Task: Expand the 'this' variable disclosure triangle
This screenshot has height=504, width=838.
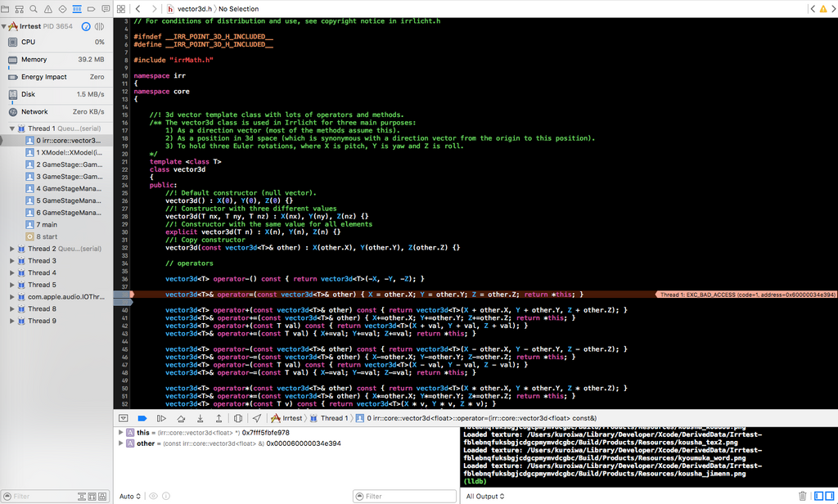Action: click(121, 432)
